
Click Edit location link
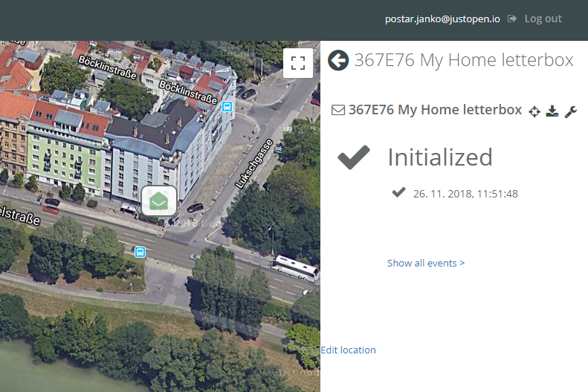point(348,350)
